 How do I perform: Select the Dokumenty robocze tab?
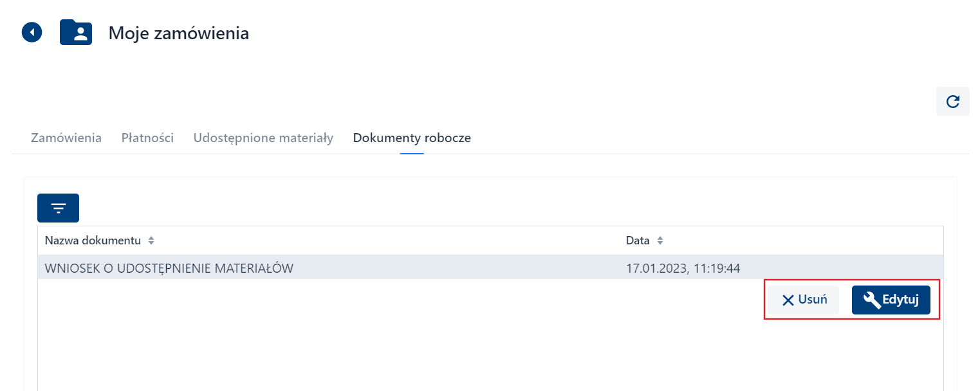(412, 138)
